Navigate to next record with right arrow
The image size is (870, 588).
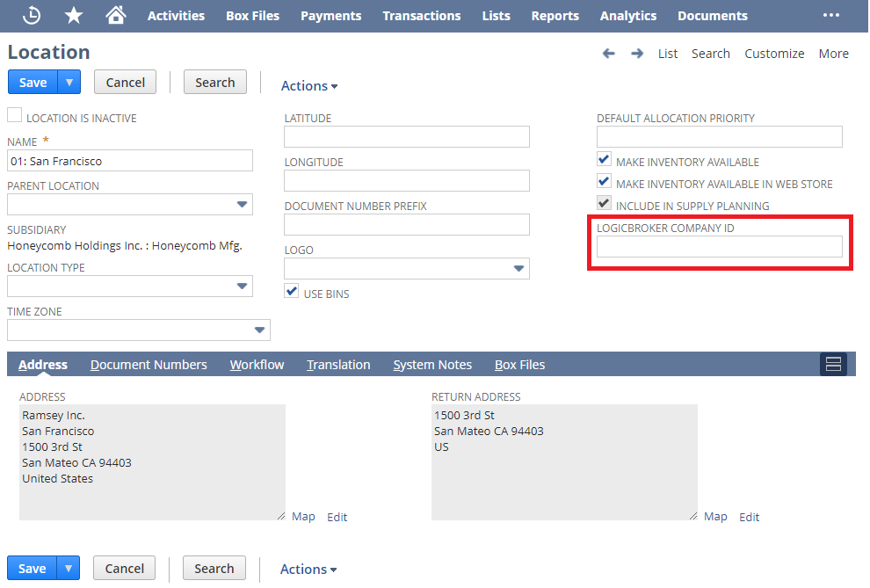(637, 54)
